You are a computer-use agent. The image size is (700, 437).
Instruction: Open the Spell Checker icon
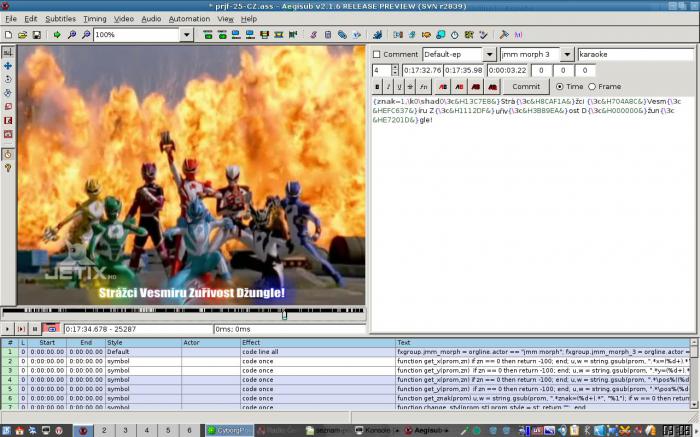pos(483,34)
